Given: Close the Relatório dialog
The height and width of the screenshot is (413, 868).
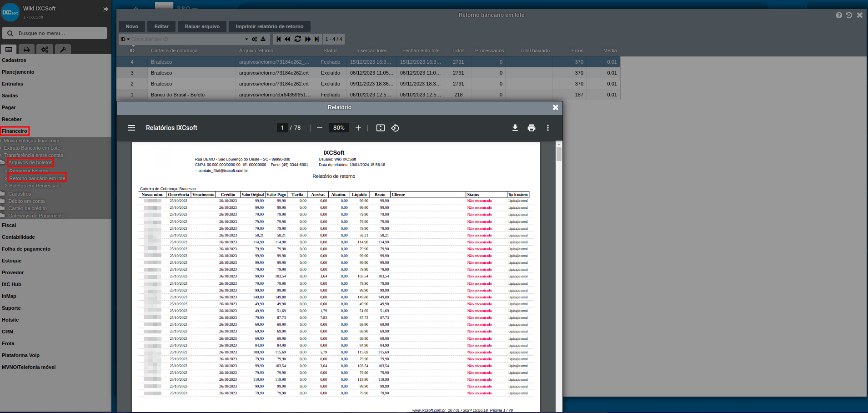Looking at the screenshot, I should 555,107.
